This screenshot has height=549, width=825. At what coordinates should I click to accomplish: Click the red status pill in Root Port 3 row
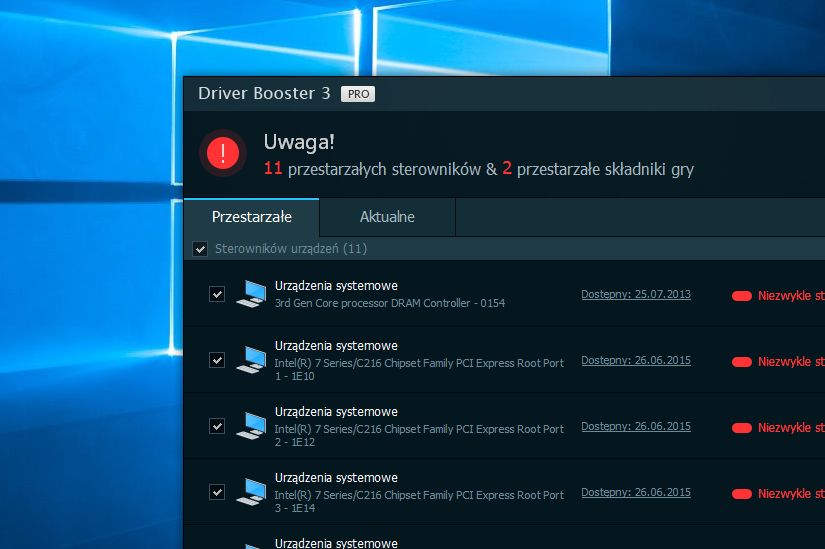tap(741, 494)
